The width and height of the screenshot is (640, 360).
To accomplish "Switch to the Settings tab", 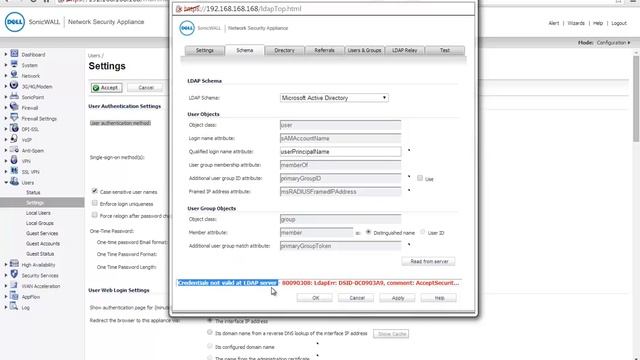I will coord(204,50).
